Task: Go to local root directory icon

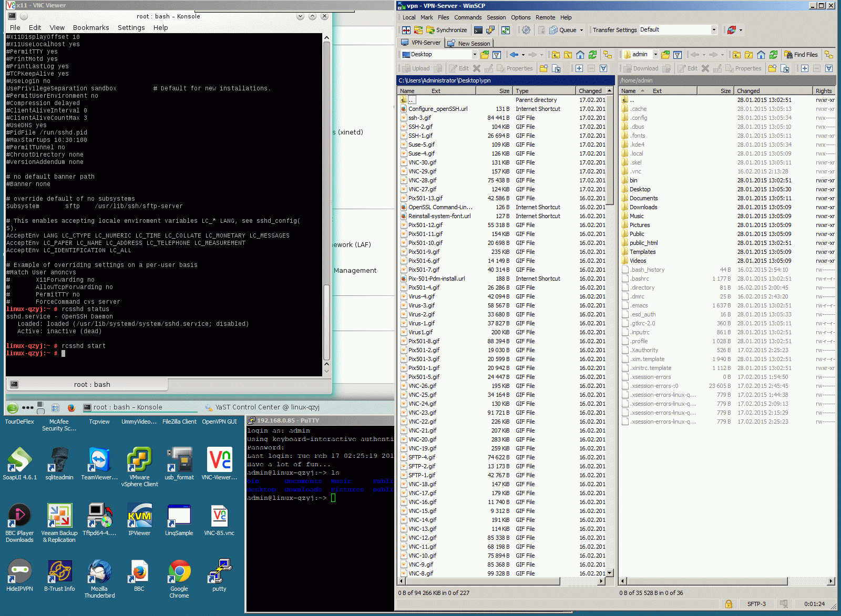Action: (568, 55)
